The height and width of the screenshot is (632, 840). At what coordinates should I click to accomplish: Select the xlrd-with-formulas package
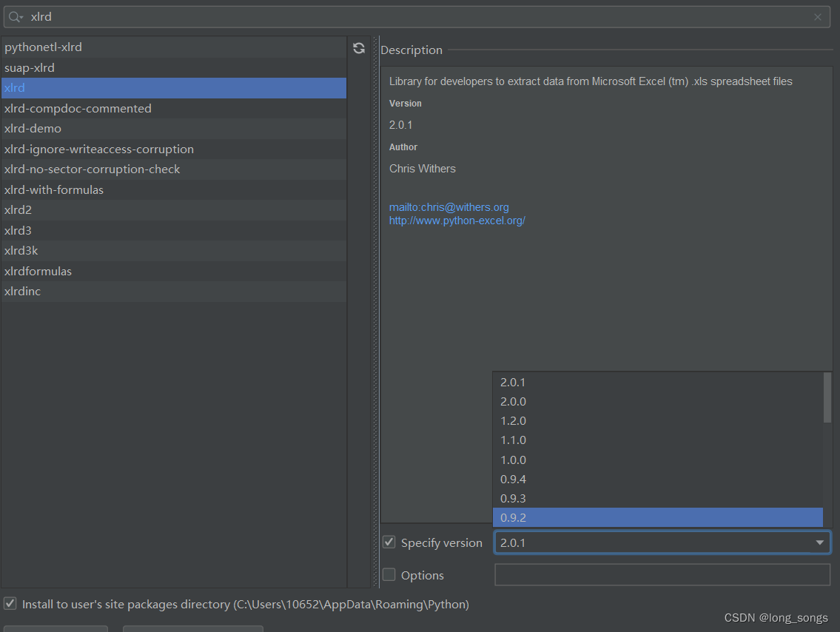point(54,190)
